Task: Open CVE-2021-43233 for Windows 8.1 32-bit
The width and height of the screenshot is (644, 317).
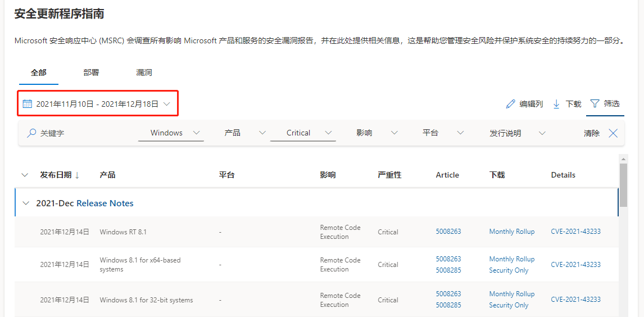Action: [x=576, y=300]
